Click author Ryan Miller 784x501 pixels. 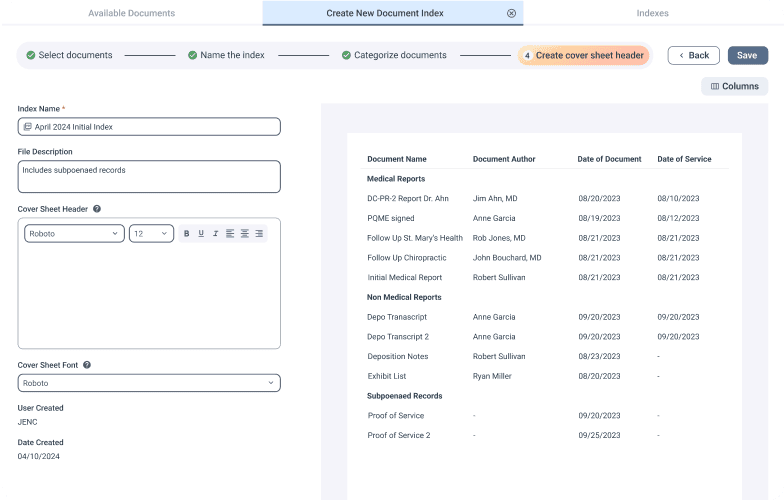(492, 376)
